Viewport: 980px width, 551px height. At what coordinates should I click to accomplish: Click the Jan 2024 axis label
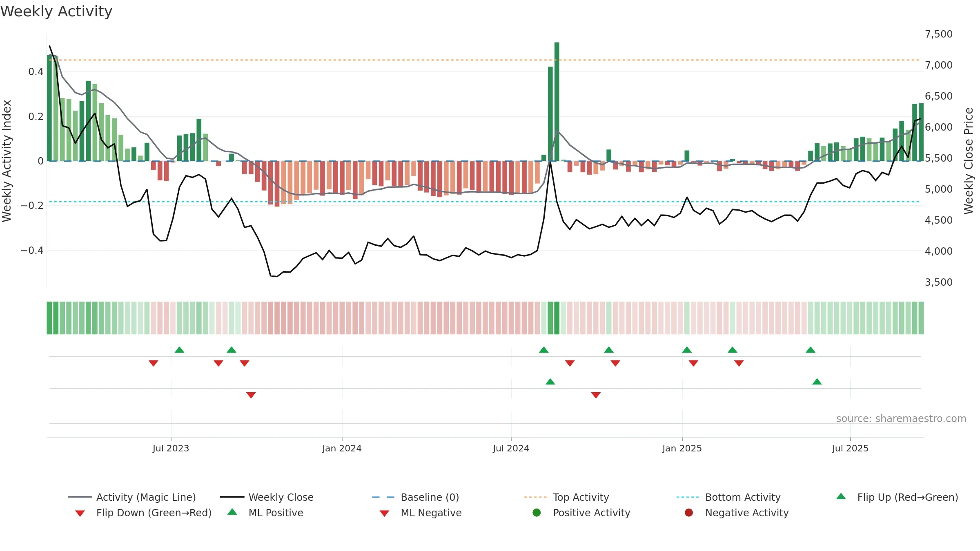point(342,448)
